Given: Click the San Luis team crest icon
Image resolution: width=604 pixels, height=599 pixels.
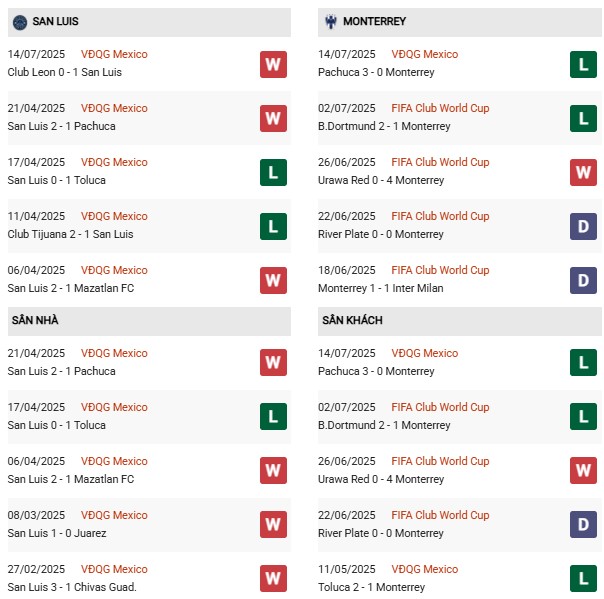Looking at the screenshot, I should click(20, 21).
